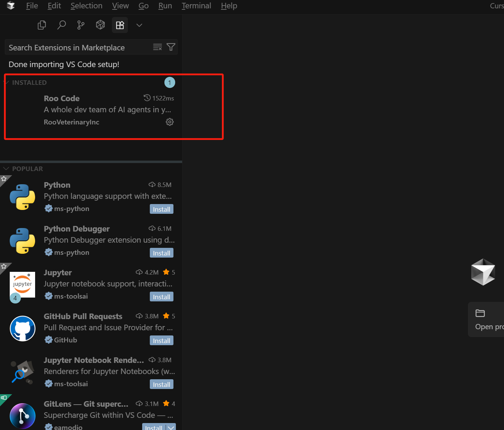Viewport: 504px width, 430px height.
Task: Open the Edit menu
Action: [54, 6]
